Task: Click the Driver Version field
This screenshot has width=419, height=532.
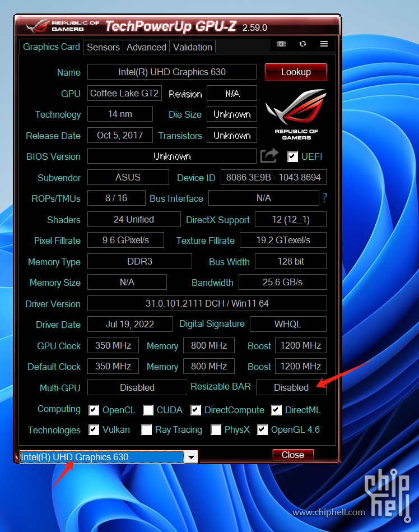Action: 207,303
